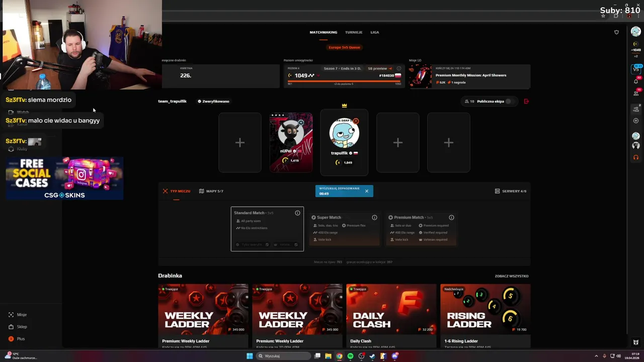Click the 1049 Elo progress bar
644x362 pixels.
pyautogui.click(x=344, y=80)
